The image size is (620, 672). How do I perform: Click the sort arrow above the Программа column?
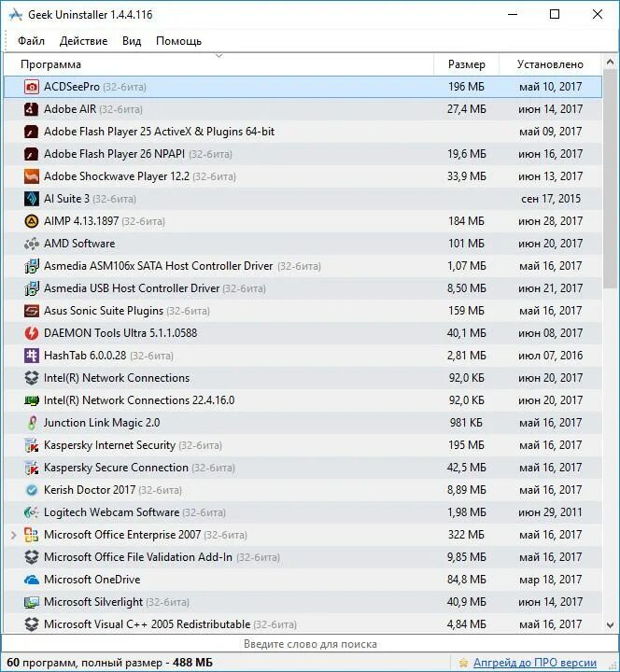(x=219, y=56)
